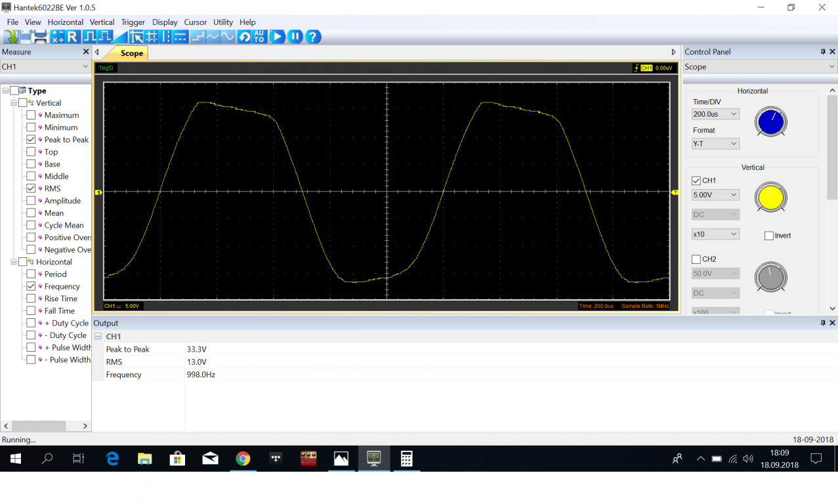This screenshot has height=504, width=838.
Task: Click the Run play toolbar button
Action: coord(278,37)
